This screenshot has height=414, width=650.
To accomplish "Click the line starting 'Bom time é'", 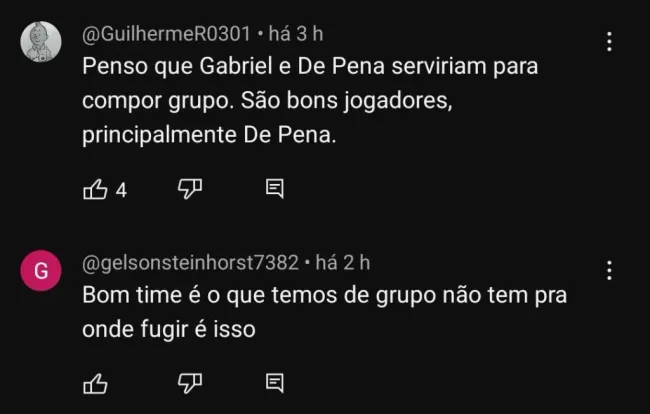I will 331,295.
